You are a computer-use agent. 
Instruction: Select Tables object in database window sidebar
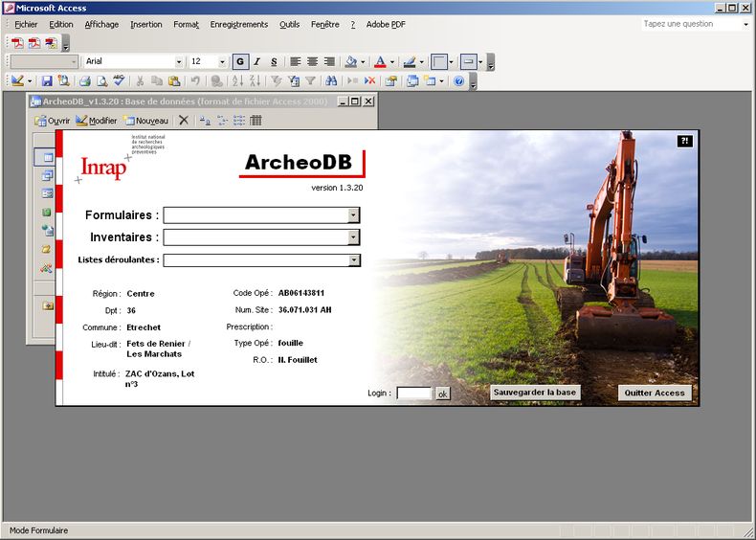(x=47, y=157)
